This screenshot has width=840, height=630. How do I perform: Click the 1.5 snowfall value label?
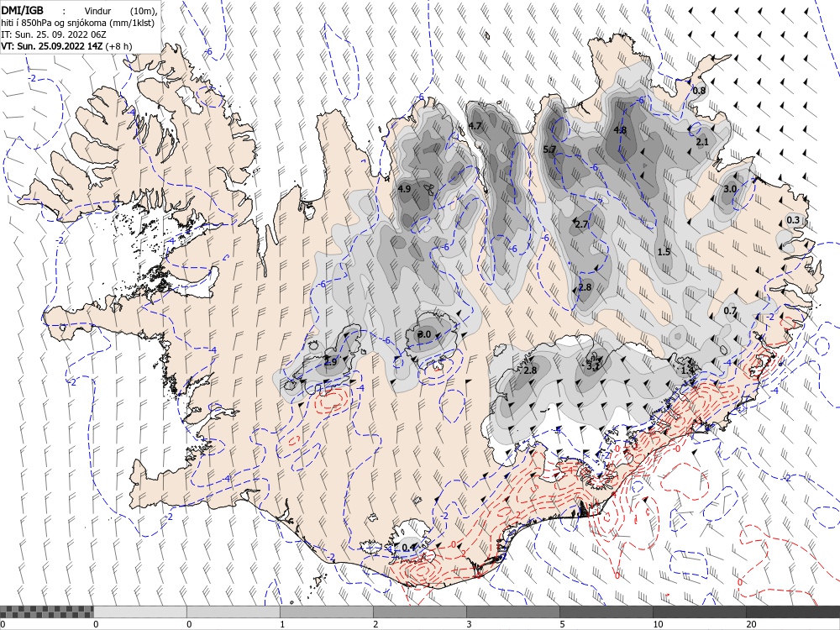[x=664, y=252]
